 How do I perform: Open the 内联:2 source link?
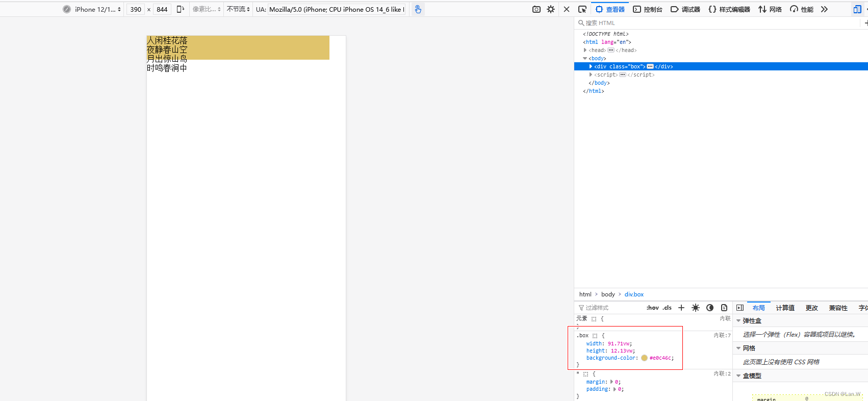click(x=722, y=373)
